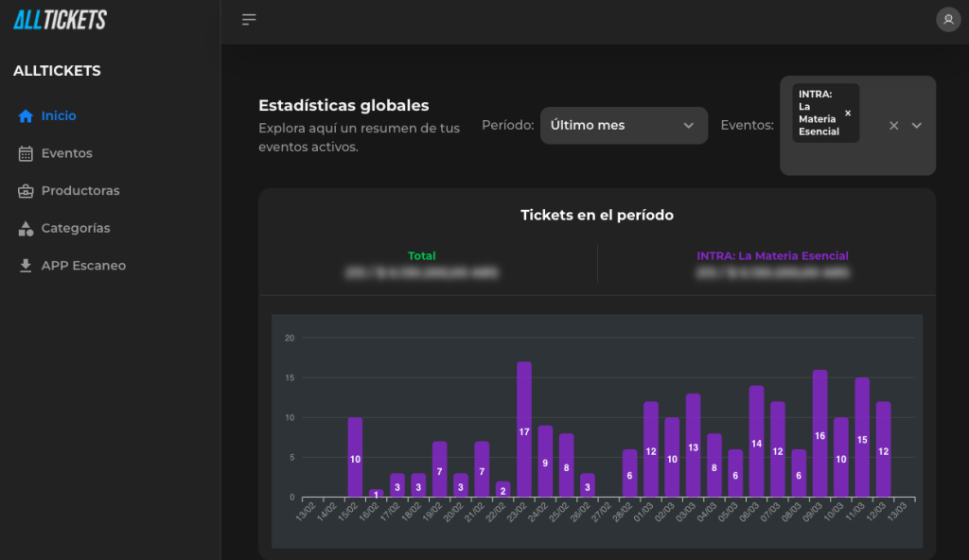The height and width of the screenshot is (560, 969).
Task: Toggle the green Total legend label
Action: coord(422,255)
